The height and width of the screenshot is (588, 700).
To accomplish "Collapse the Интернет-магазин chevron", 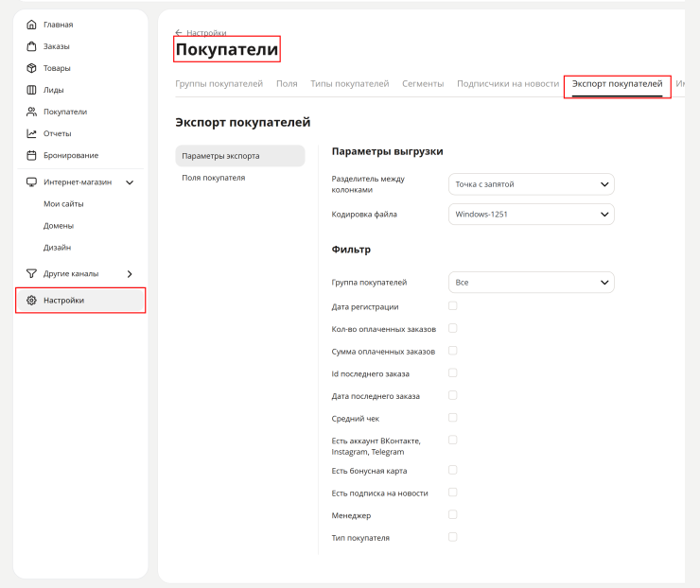I will pos(130,182).
